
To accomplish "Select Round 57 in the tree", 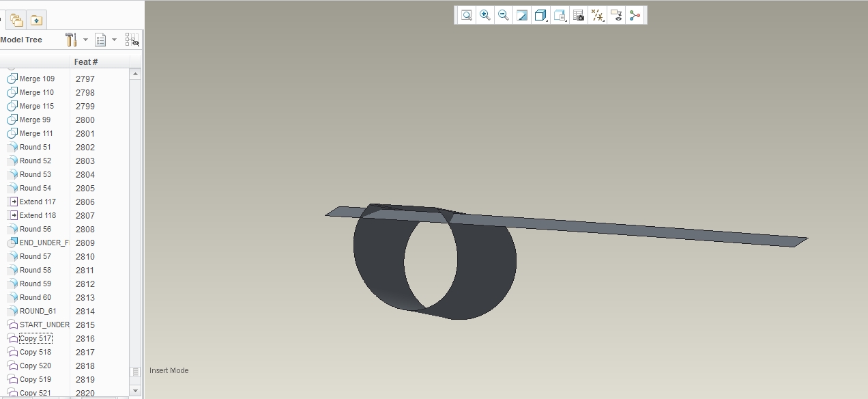I will coord(35,256).
